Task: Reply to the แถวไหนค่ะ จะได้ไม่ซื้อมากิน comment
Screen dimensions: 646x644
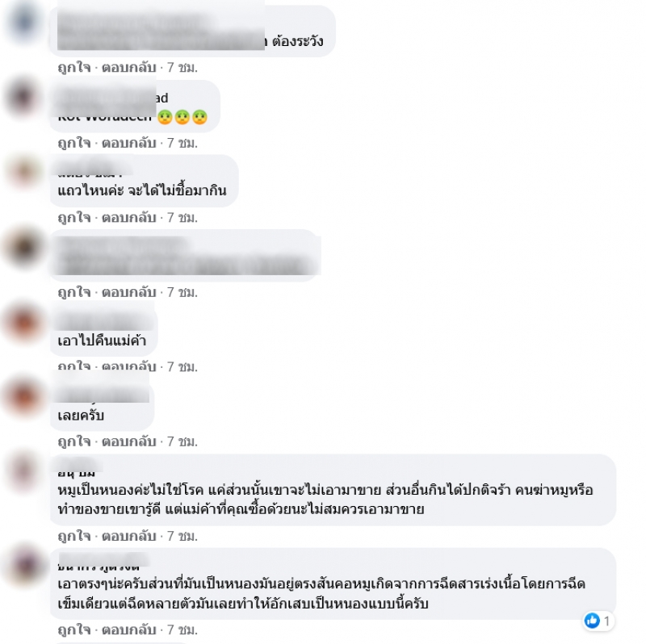Action: pyautogui.click(x=129, y=217)
